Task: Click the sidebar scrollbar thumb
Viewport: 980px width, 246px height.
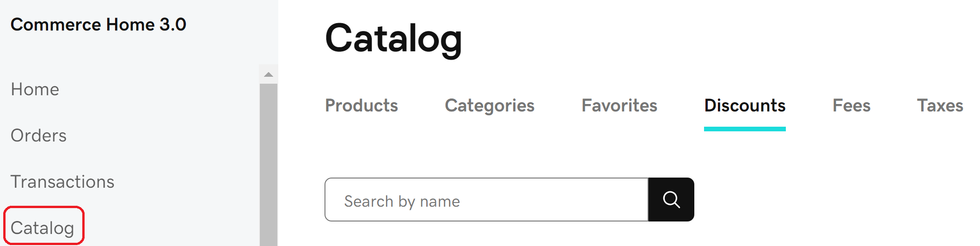Action: [x=269, y=162]
